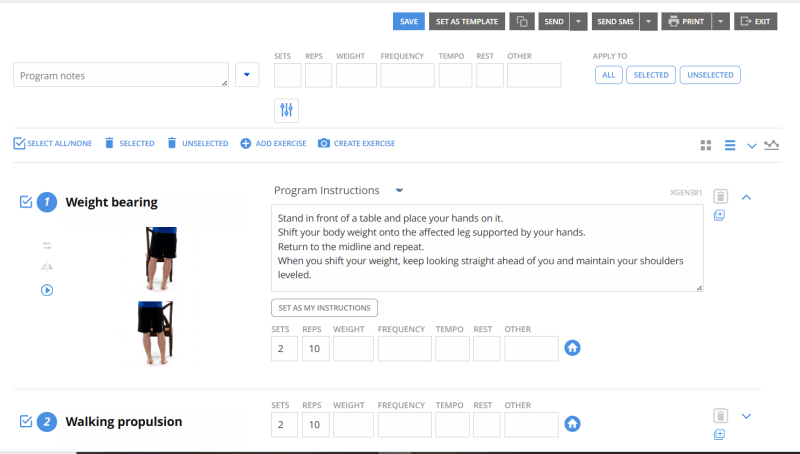Switch to list view layout

point(730,145)
